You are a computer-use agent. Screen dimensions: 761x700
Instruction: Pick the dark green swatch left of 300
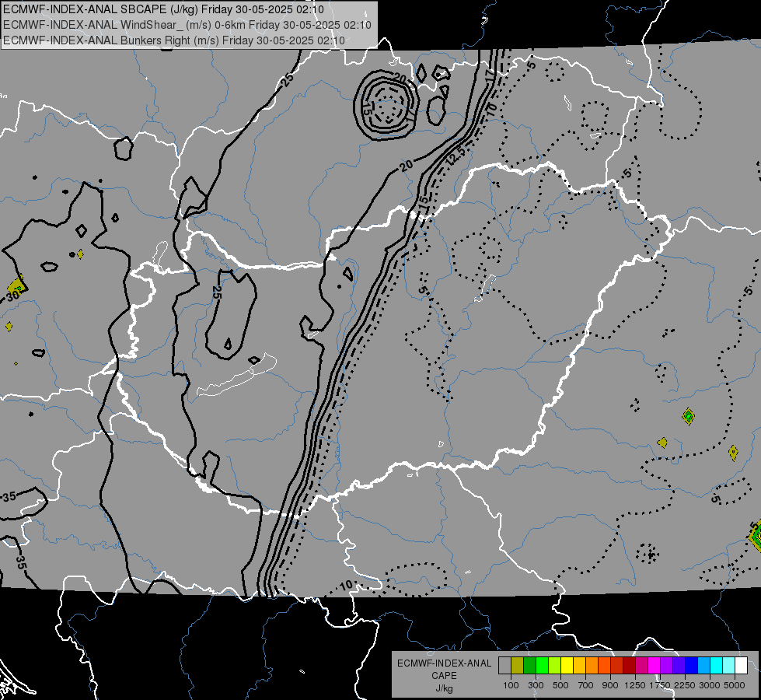click(529, 666)
